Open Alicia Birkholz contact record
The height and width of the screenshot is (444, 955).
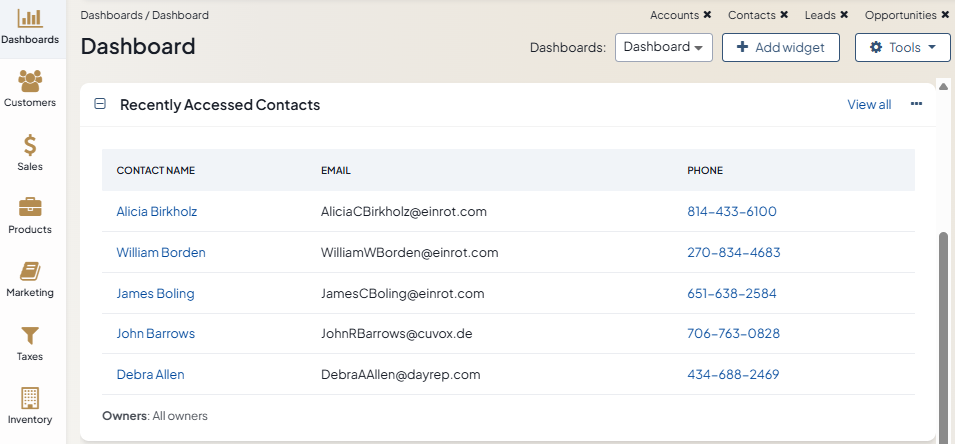(x=157, y=211)
